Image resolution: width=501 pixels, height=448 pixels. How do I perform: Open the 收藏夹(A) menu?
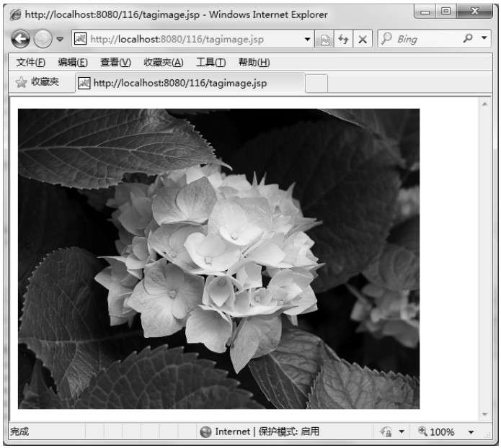click(164, 63)
